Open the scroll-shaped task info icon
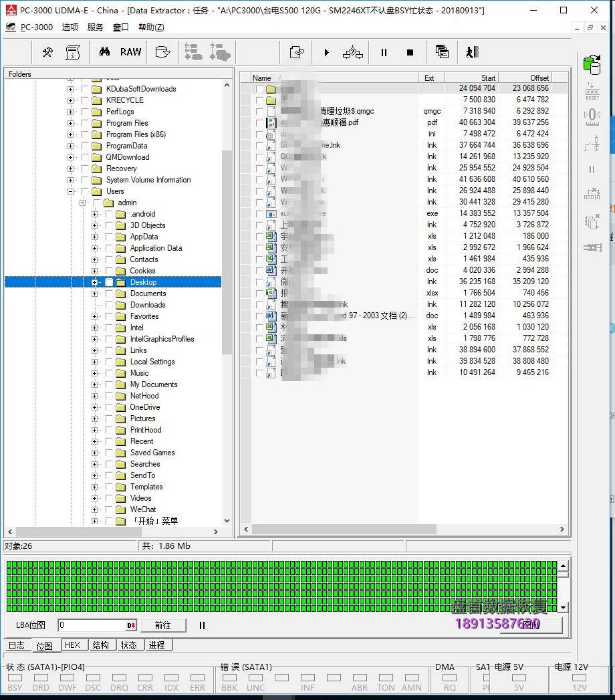This screenshot has height=700, width=615. (73, 52)
